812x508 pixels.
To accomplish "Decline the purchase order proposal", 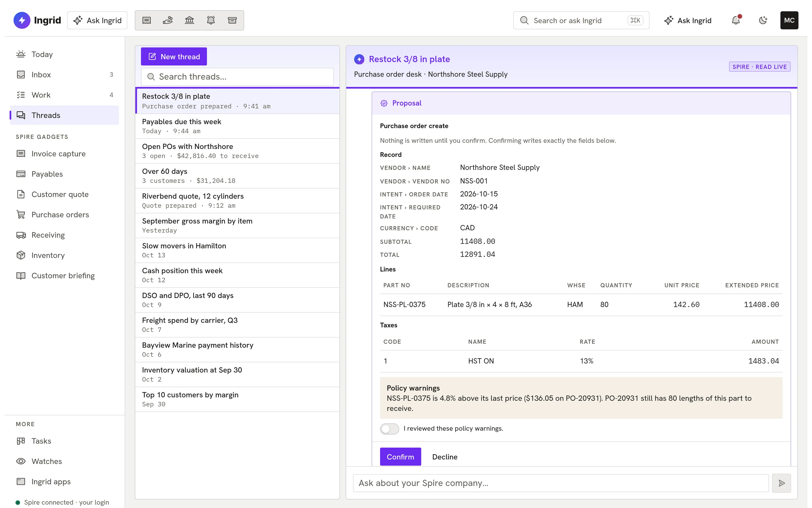I will [x=445, y=457].
